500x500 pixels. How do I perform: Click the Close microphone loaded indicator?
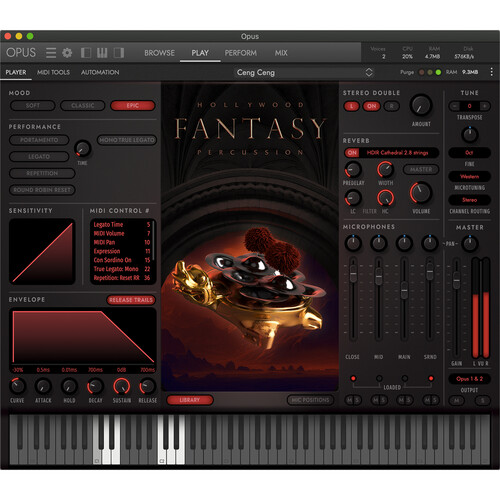coord(353,378)
